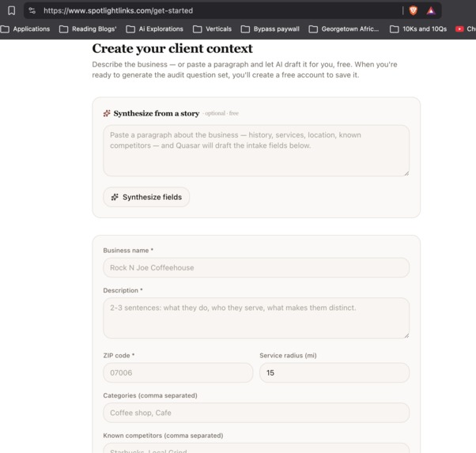This screenshot has width=476, height=453.
Task: Click the Service radius (mi) label
Action: pyautogui.click(x=288, y=356)
